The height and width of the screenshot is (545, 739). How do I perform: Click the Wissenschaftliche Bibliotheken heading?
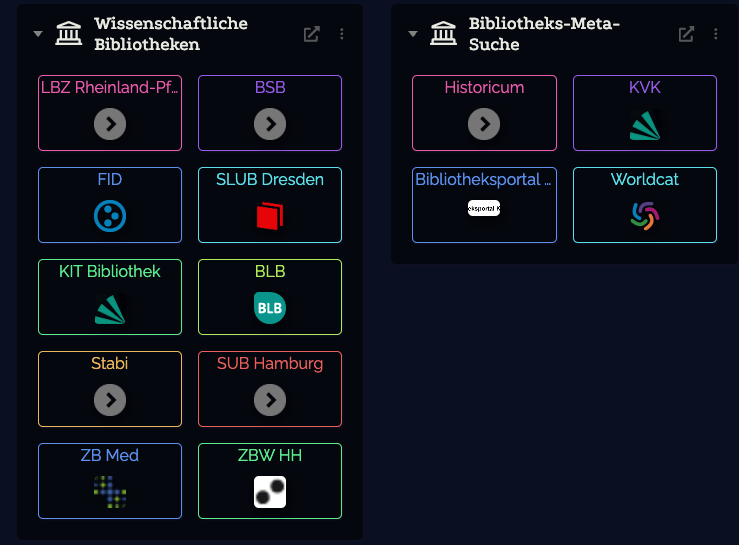pyautogui.click(x=171, y=34)
